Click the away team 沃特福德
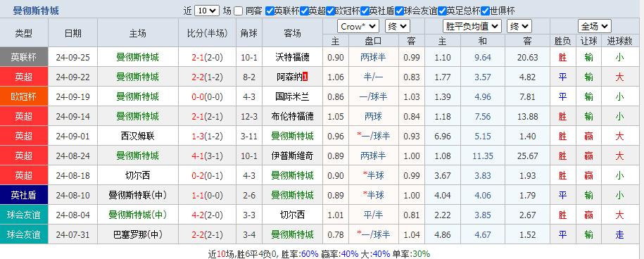 292,58
